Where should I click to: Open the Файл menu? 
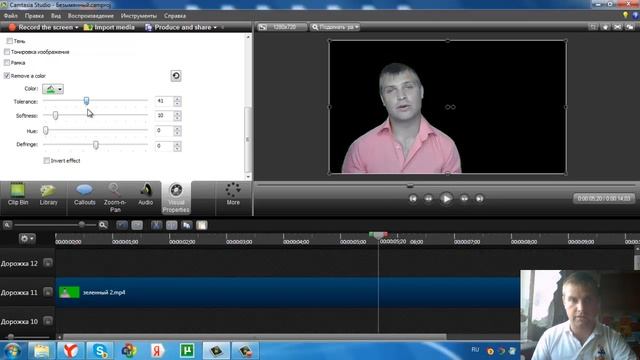point(11,16)
